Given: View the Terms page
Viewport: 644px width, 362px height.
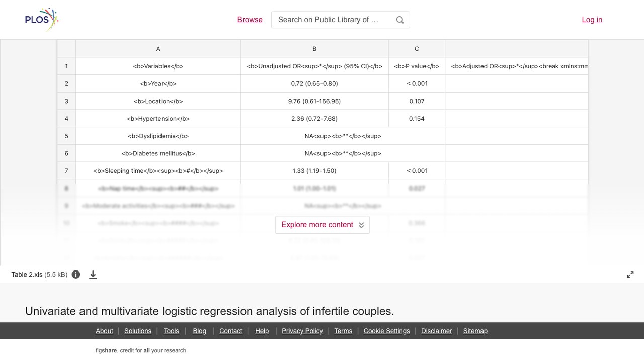Looking at the screenshot, I should coord(343,331).
